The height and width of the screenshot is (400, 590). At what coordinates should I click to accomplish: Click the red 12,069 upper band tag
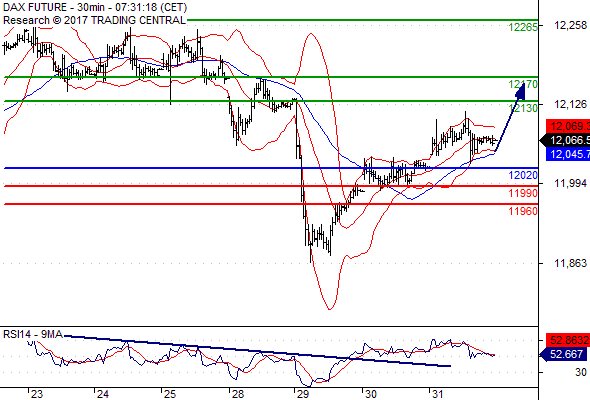click(568, 126)
